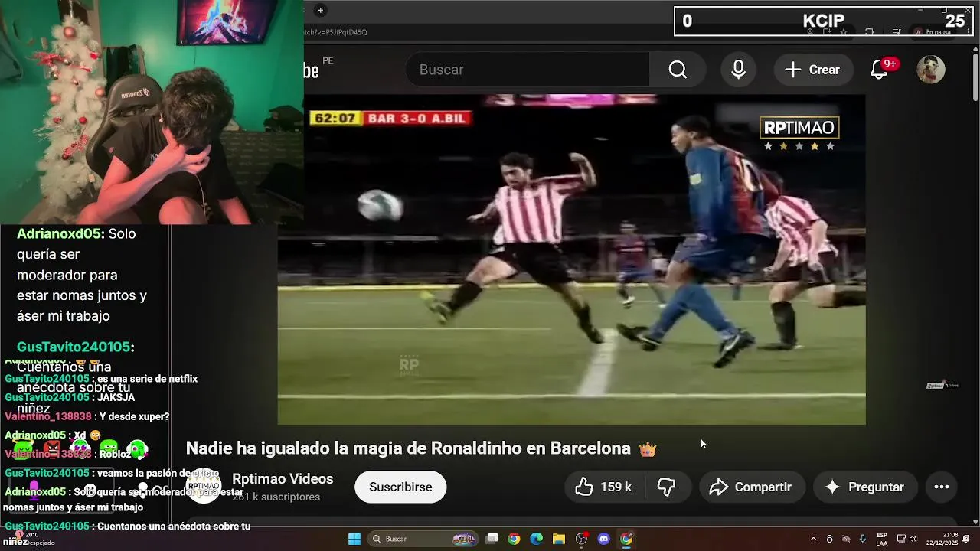Open the YouTube account avatar menu
This screenshot has width=980, height=551.
click(x=931, y=70)
